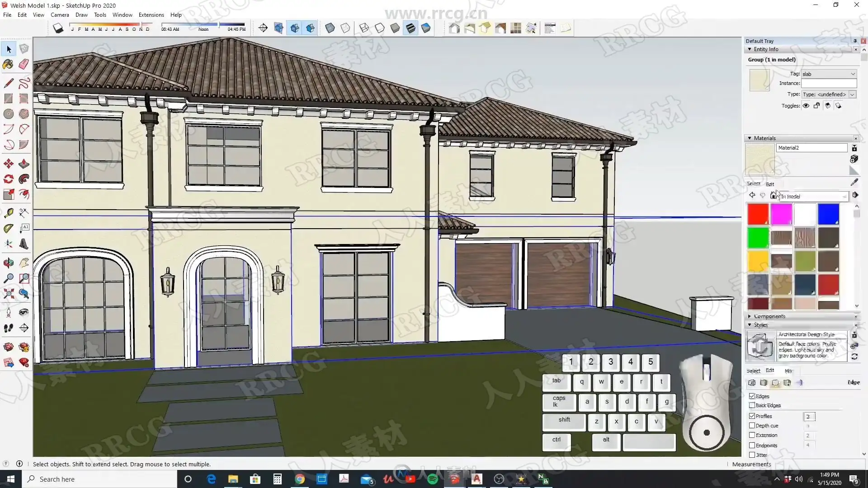The image size is (868, 488).
Task: Expand the Components panel
Action: [769, 316]
